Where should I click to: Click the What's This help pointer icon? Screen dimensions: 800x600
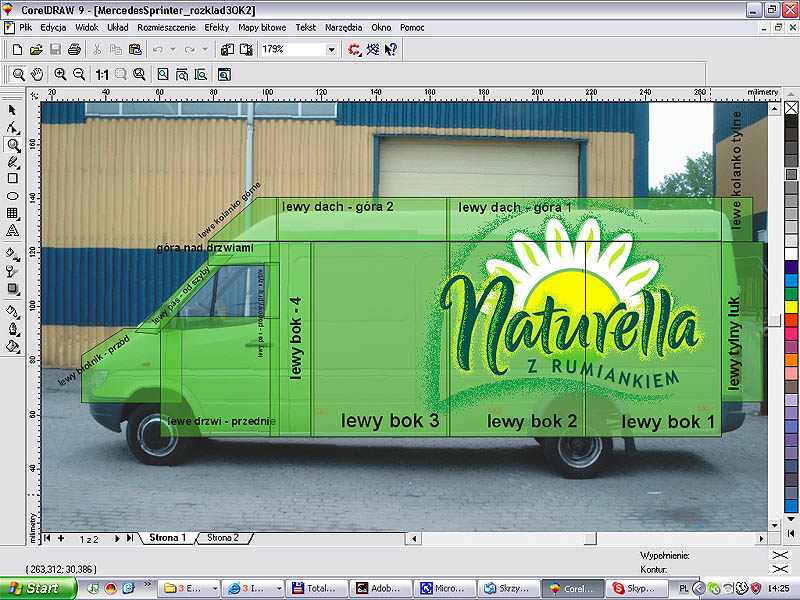click(391, 49)
